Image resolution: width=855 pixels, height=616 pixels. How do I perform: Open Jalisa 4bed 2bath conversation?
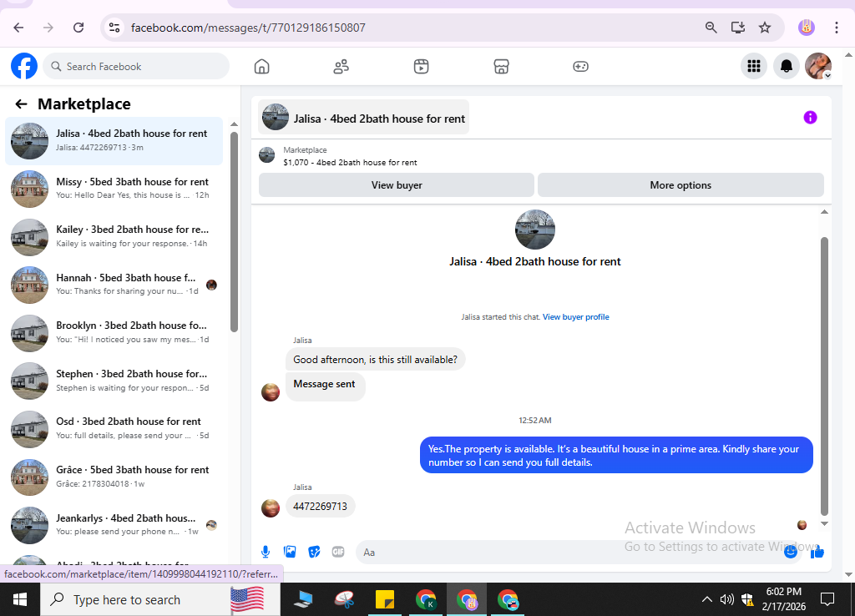point(114,140)
